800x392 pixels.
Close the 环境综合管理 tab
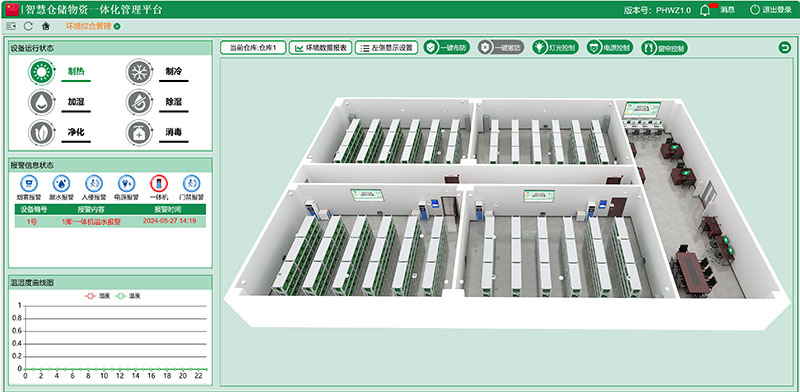pos(117,26)
